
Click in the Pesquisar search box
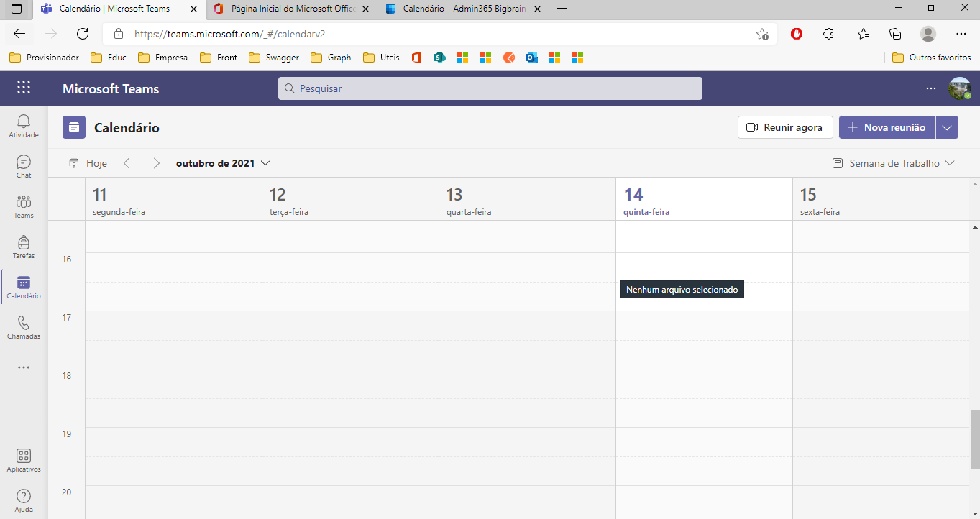click(490, 88)
